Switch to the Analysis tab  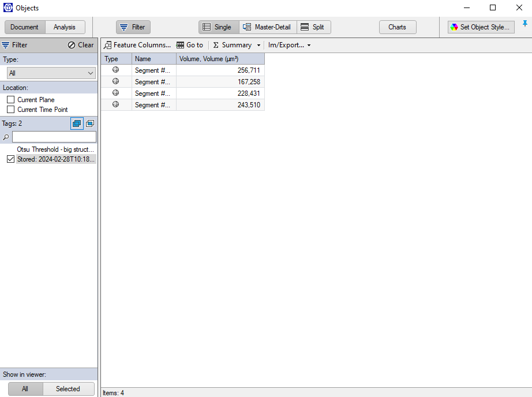(65, 27)
